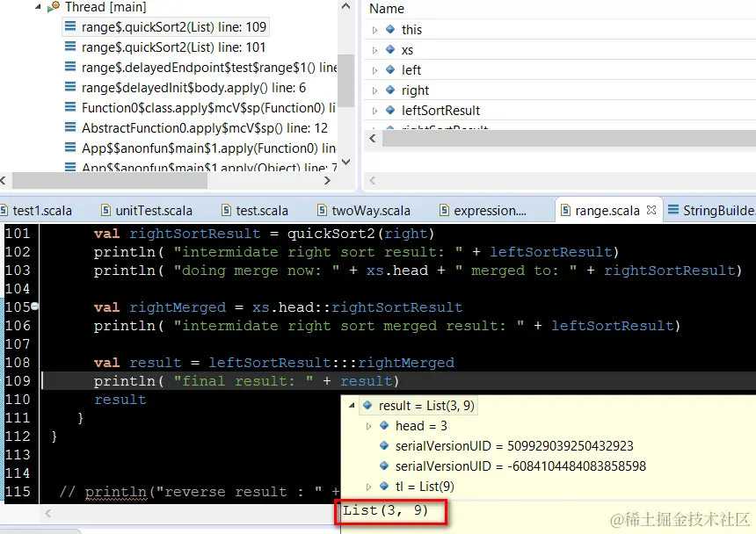
Task: Click 'result' variable on line 110
Action: [x=120, y=400]
